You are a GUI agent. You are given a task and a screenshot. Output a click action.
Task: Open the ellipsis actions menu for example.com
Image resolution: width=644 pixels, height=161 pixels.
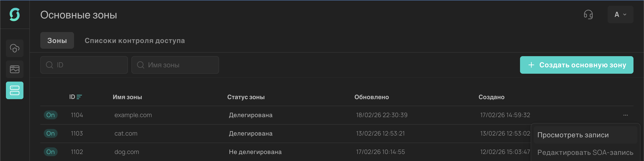click(626, 115)
